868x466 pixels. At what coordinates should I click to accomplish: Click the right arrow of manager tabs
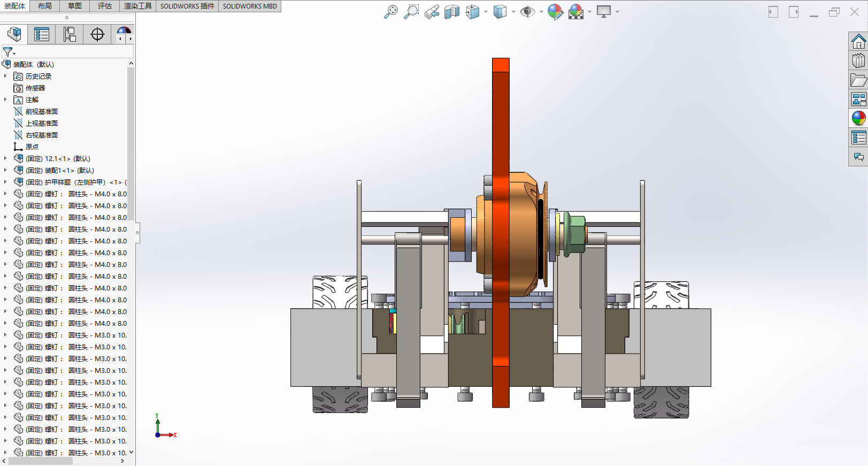click(x=130, y=39)
